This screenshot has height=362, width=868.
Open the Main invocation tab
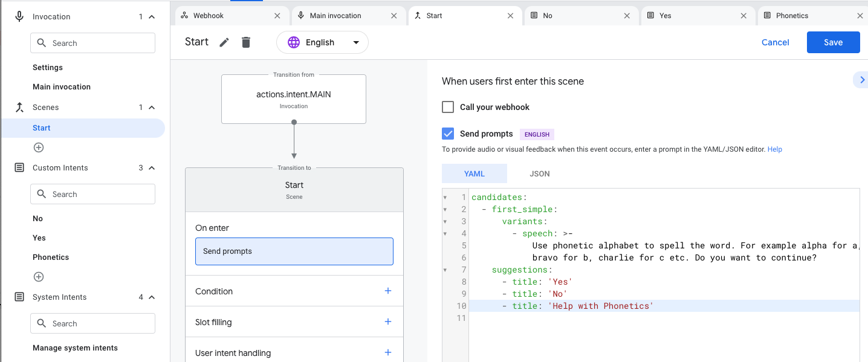[x=335, y=16]
